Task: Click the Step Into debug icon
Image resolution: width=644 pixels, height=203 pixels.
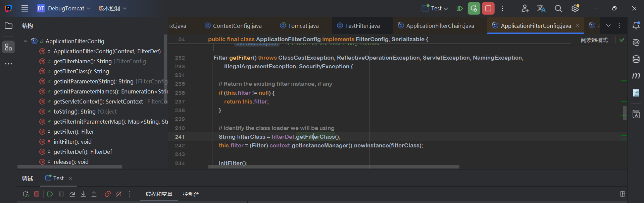Action: [83, 194]
